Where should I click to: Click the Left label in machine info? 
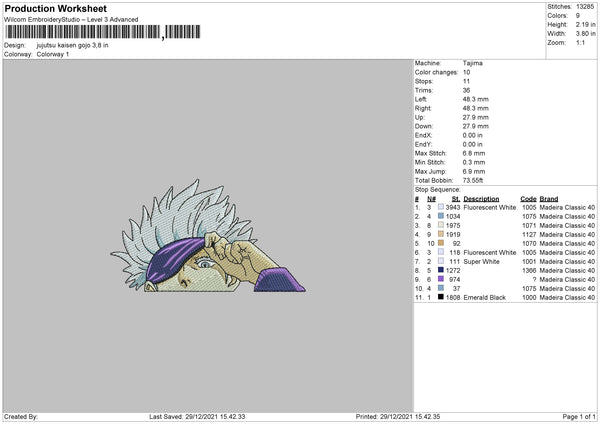point(420,99)
